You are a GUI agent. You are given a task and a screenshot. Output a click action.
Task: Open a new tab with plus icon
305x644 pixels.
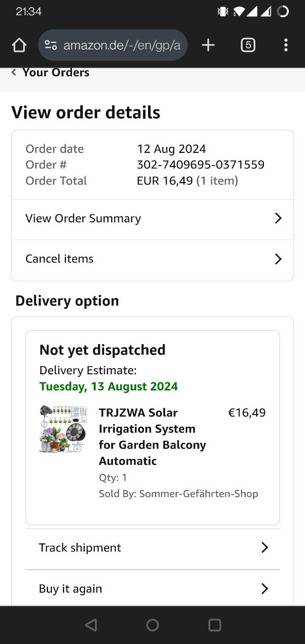208,45
